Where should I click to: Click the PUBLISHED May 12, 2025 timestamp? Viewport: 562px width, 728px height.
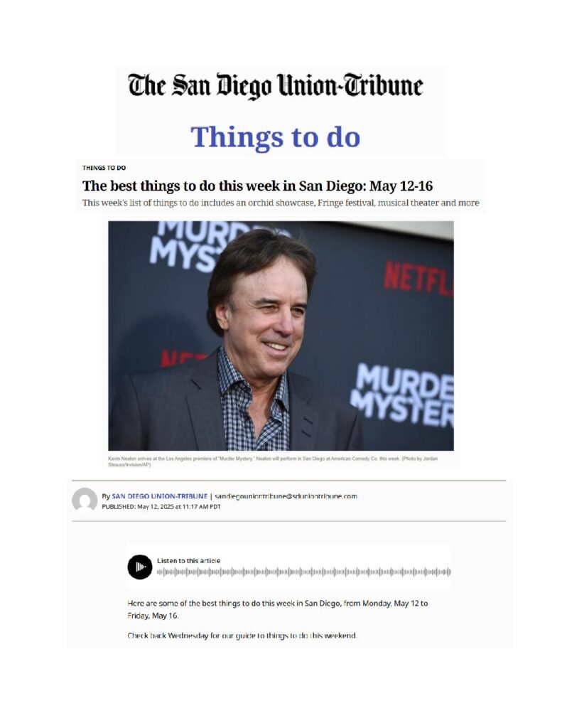point(161,506)
